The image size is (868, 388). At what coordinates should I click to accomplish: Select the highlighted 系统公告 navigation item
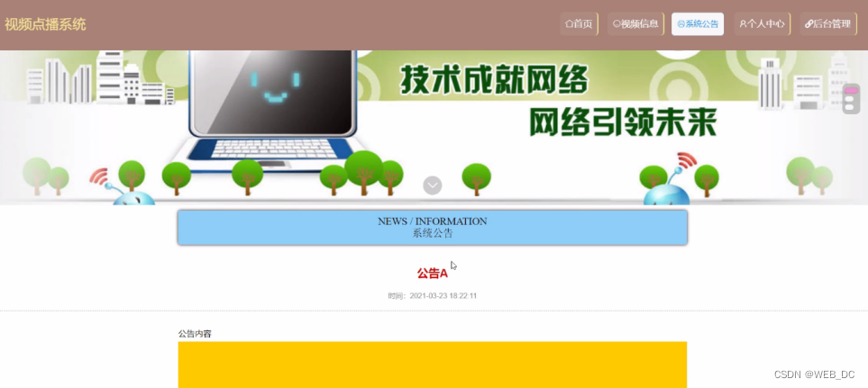click(698, 23)
